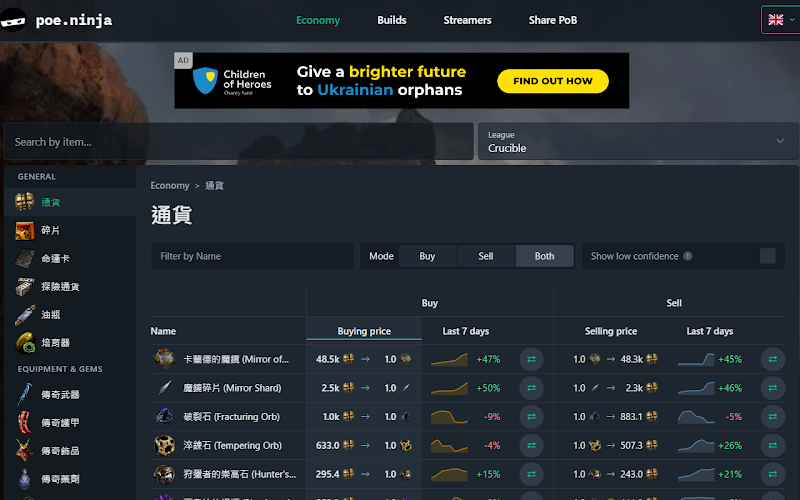Enable the Show low confidence checkbox

click(767, 256)
